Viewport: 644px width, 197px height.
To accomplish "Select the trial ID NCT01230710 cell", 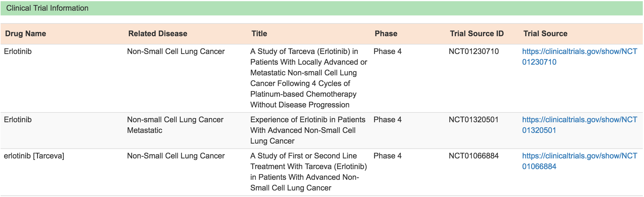I will coord(474,51).
